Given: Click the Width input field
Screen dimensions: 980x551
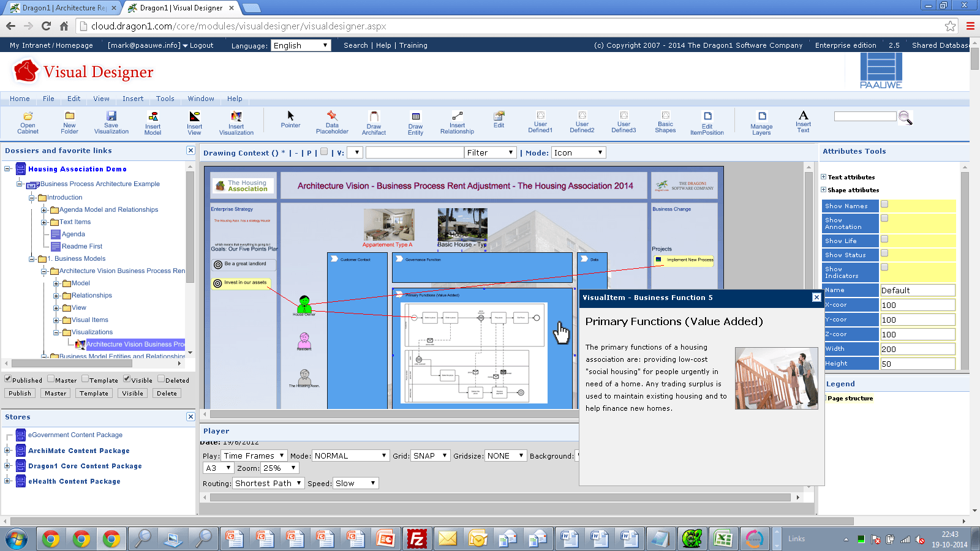Looking at the screenshot, I should [918, 349].
